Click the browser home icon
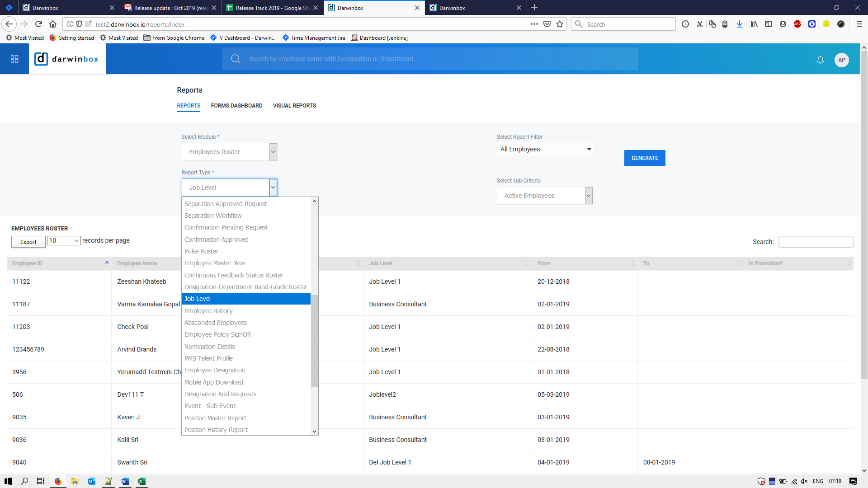 click(x=53, y=24)
